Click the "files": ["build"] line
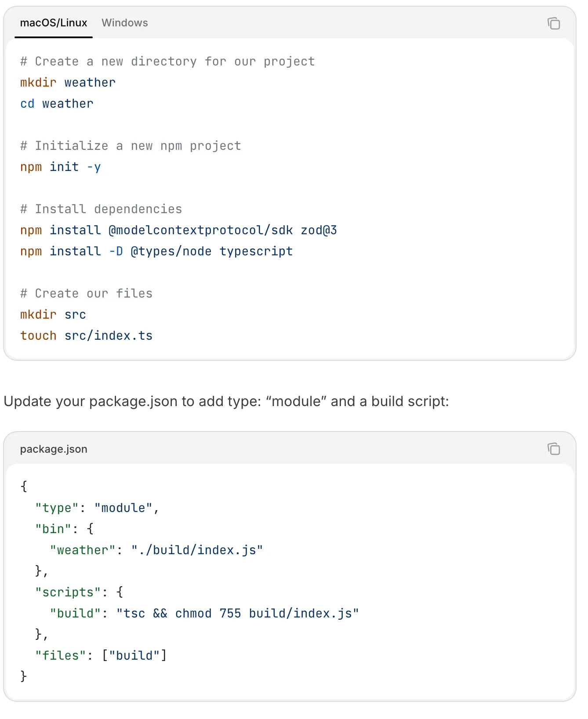The height and width of the screenshot is (719, 588). (x=101, y=656)
